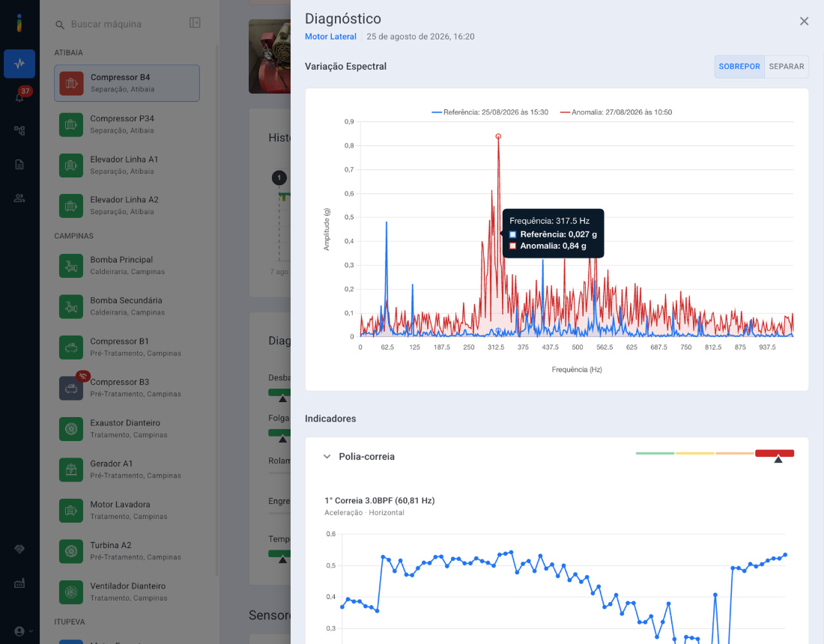Viewport: 824px width, 644px height.
Task: Click the search magnifier icon
Action: point(60,25)
